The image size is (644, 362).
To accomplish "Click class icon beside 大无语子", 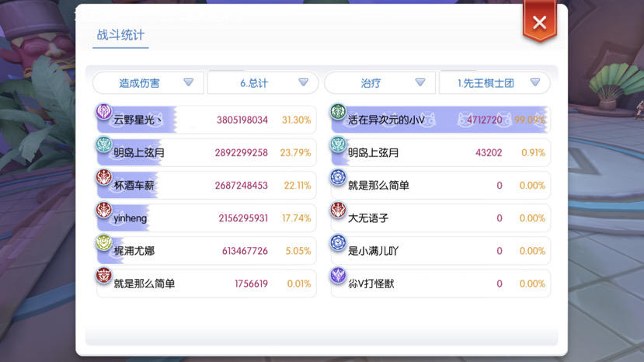I will pyautogui.click(x=338, y=210).
